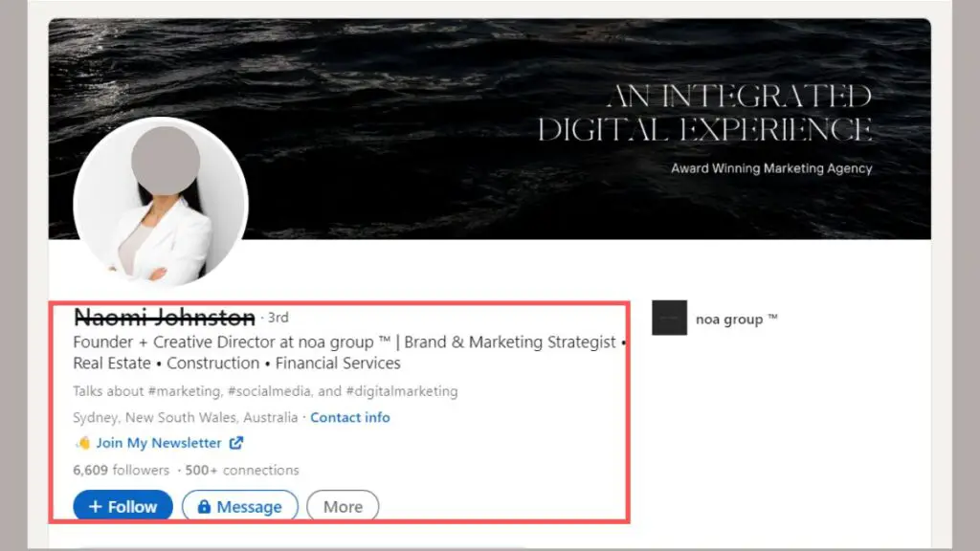This screenshot has height=551, width=980.
Task: Select the profile name heading
Action: 165,318
